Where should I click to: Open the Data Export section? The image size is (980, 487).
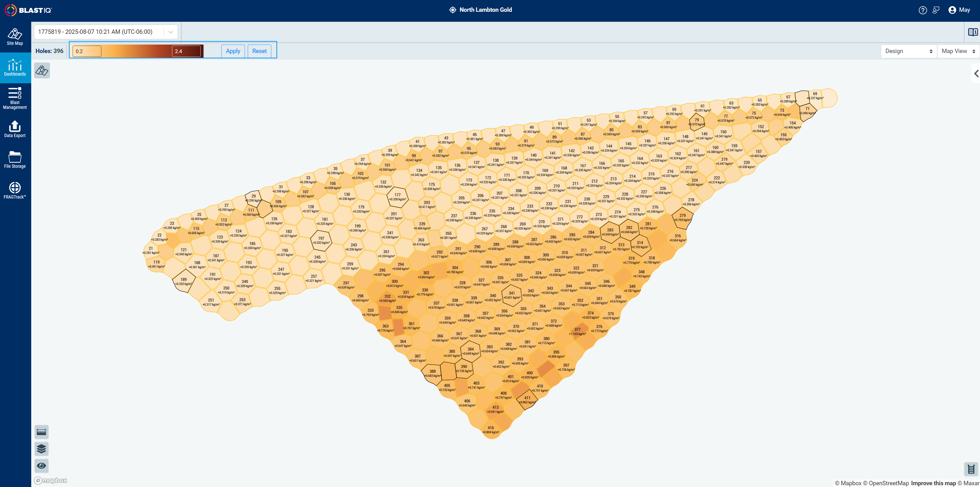tap(15, 129)
